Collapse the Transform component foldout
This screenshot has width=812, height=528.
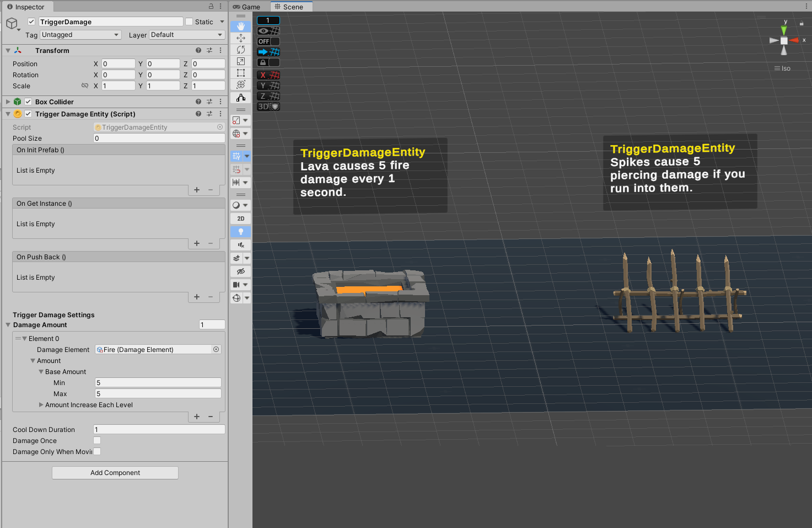point(8,50)
